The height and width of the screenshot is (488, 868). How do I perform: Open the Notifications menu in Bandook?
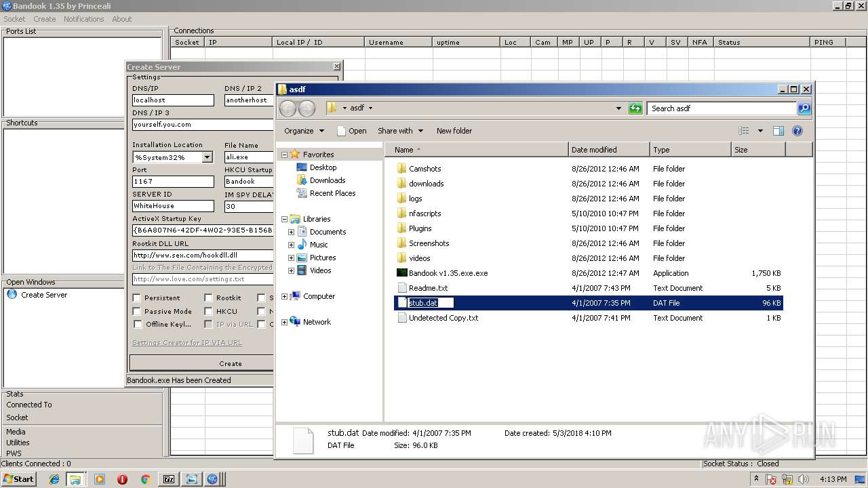coord(84,19)
